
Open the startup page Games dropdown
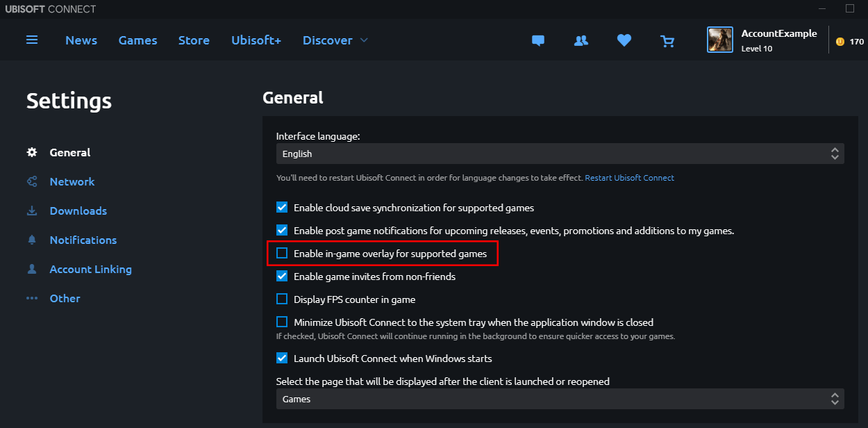tap(560, 399)
